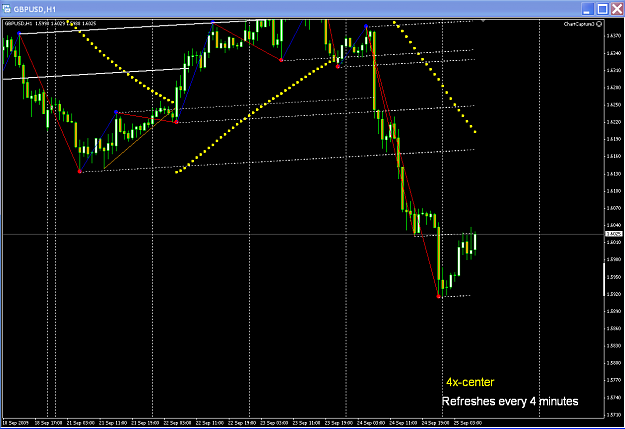This screenshot has width=625, height=429.
Task: Minimize the GBPUSD,H1 chart window
Action: coord(587,9)
